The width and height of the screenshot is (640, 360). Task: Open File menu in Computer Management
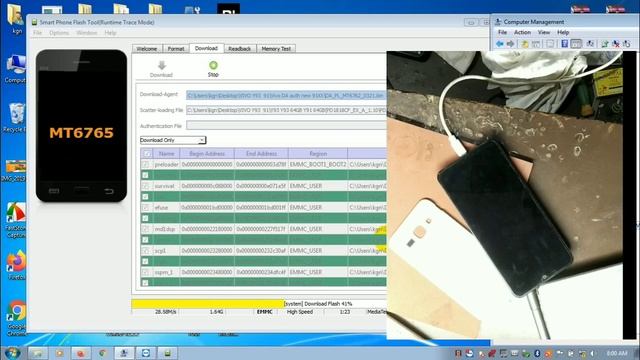click(502, 32)
